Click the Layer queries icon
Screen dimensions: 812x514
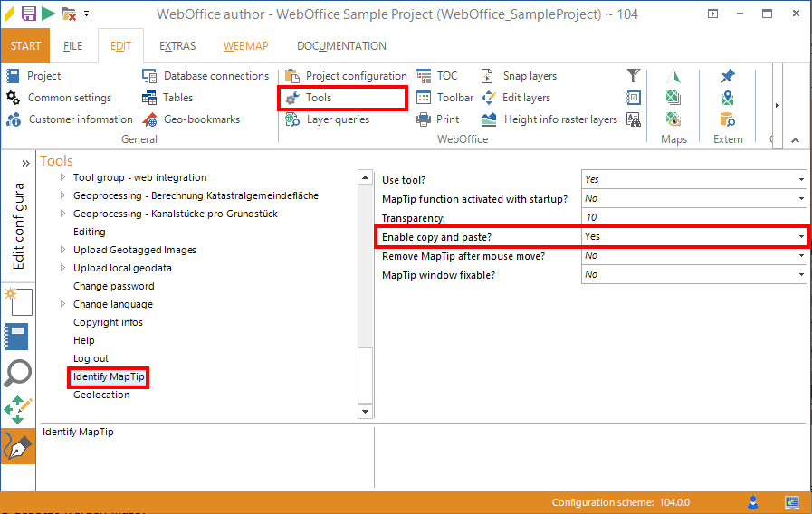tap(292, 119)
